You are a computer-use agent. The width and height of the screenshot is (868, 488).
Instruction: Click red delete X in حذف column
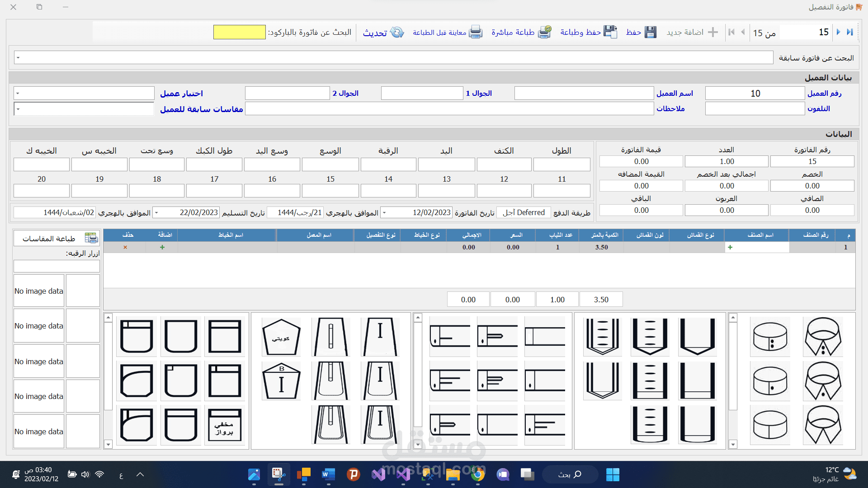pos(125,247)
